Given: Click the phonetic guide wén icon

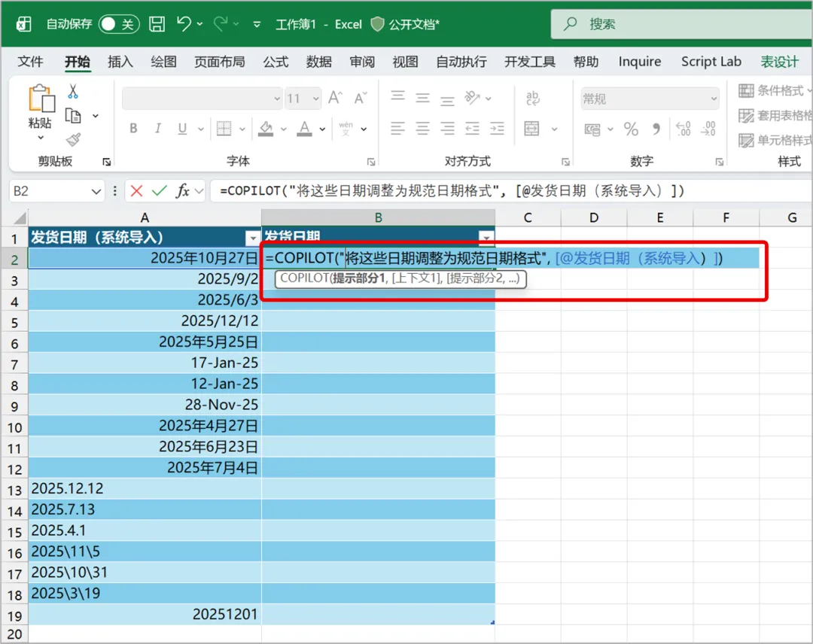Looking at the screenshot, I should pos(346,129).
